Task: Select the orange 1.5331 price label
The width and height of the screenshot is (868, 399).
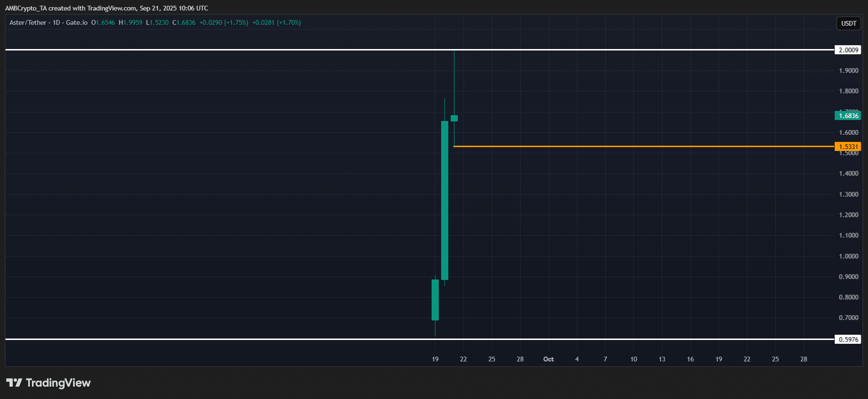Action: [x=848, y=147]
